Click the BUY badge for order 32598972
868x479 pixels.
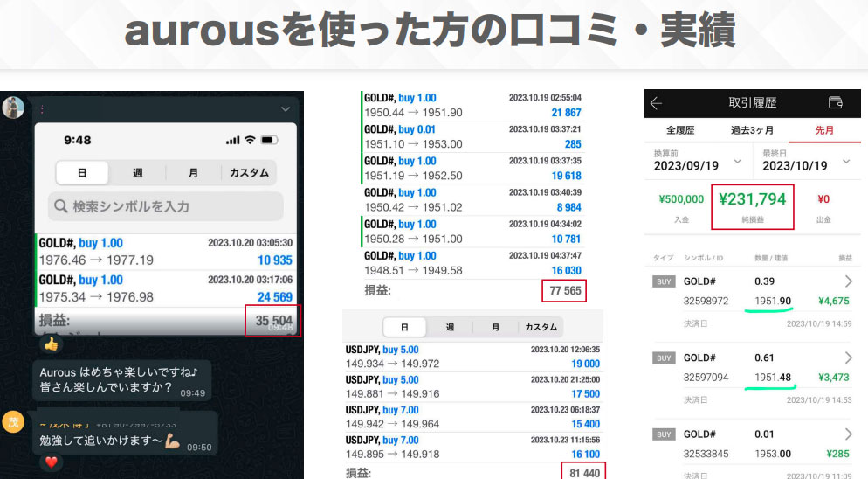pos(664,281)
